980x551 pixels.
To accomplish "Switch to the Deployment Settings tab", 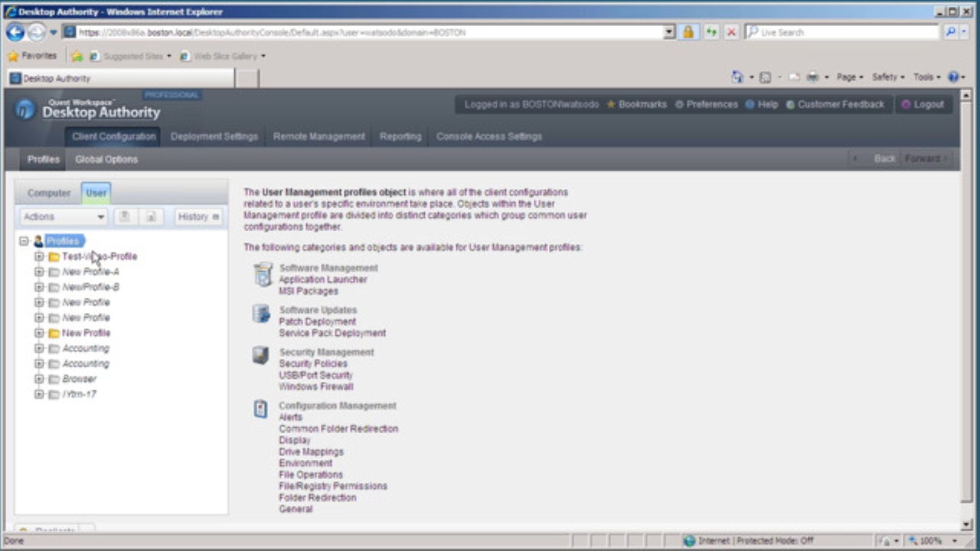I will point(214,136).
